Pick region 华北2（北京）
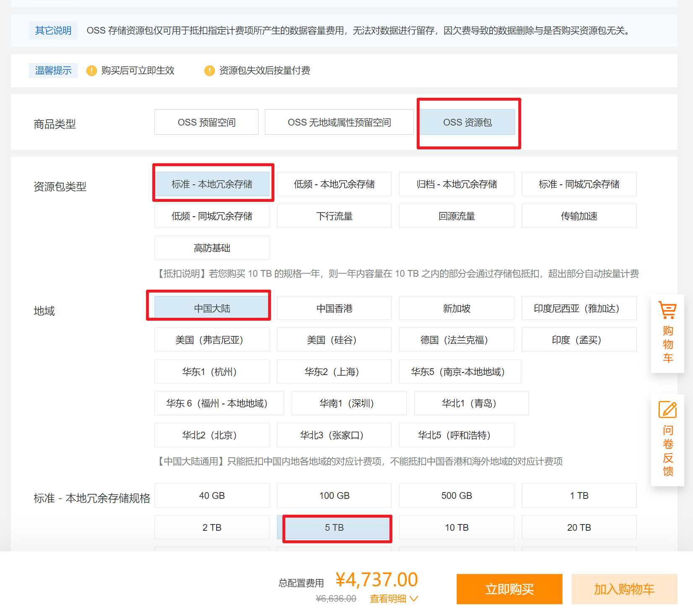Screen dimensions: 693x616 (212, 435)
